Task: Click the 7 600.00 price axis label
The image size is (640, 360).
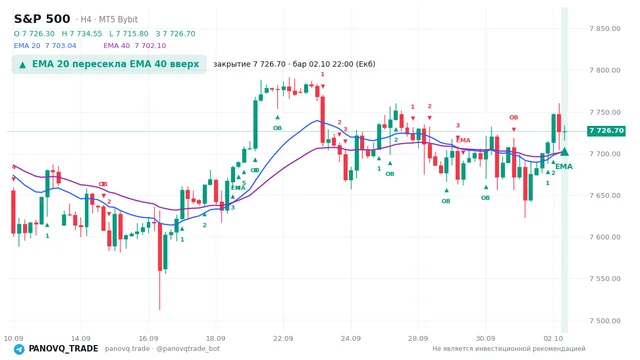Action: [605, 237]
